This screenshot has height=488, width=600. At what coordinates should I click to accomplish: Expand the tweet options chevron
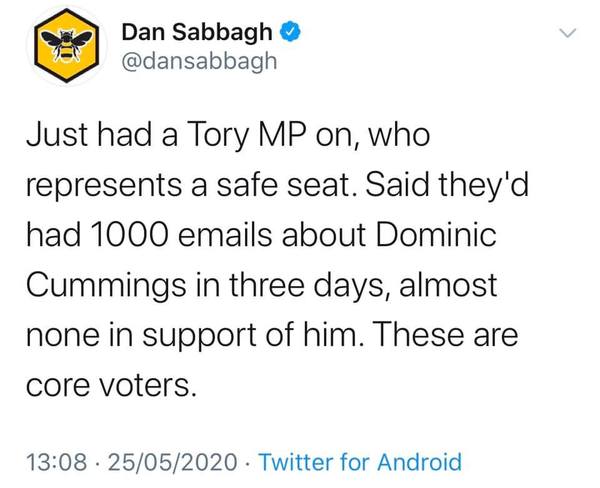click(569, 33)
